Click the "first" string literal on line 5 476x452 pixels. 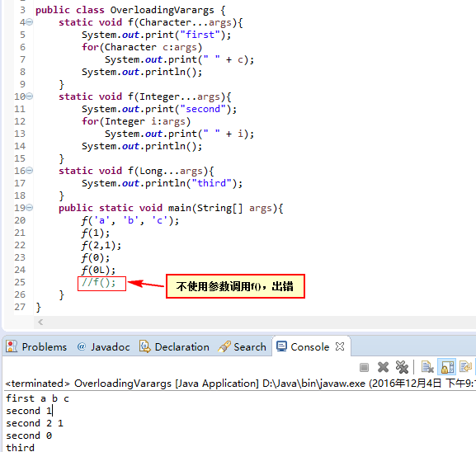[200, 35]
